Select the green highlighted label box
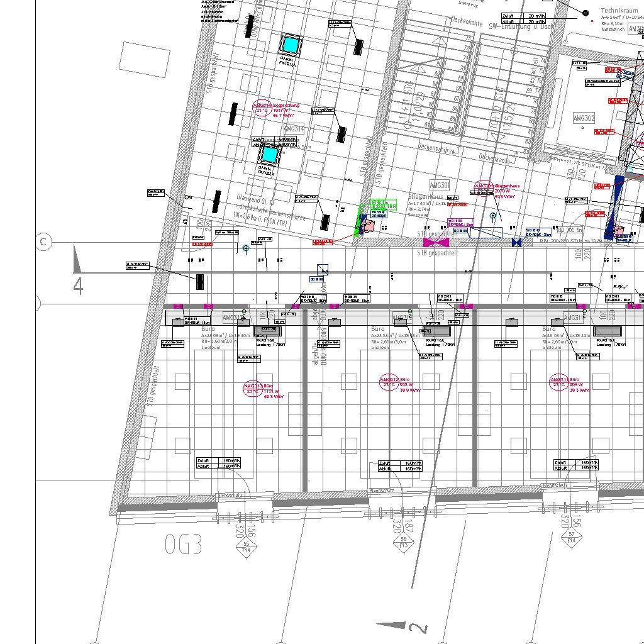 [384, 205]
